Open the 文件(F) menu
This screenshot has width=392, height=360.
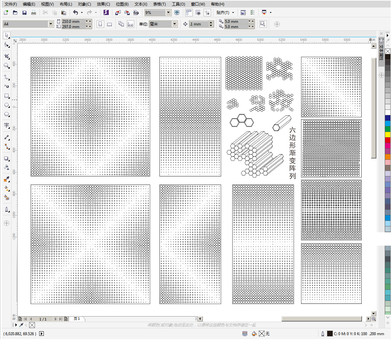[10, 4]
